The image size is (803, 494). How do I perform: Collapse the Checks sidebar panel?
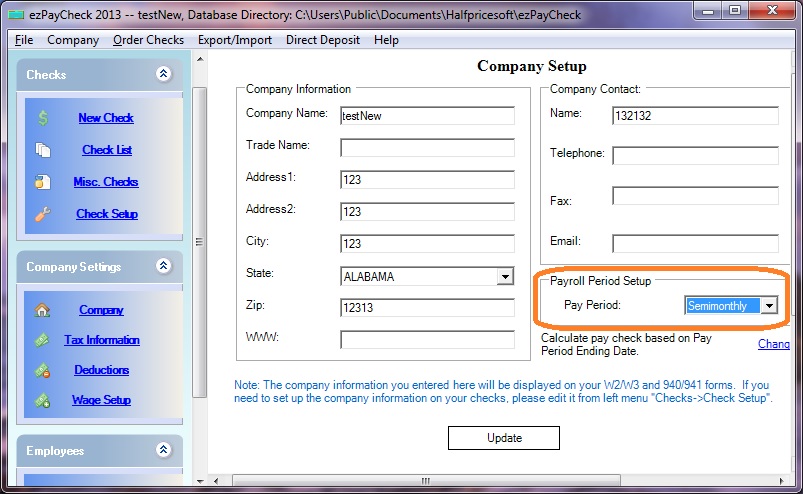tap(164, 74)
